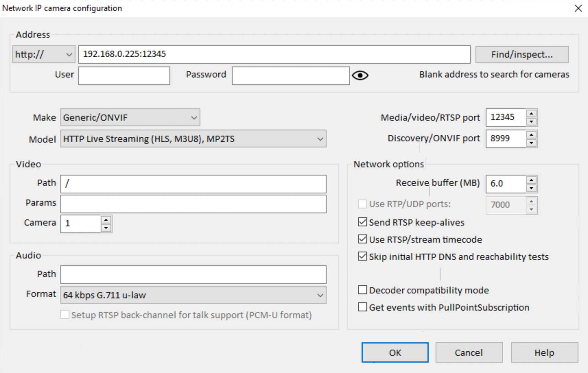The width and height of the screenshot is (588, 373).
Task: Click the OK button
Action: (395, 352)
